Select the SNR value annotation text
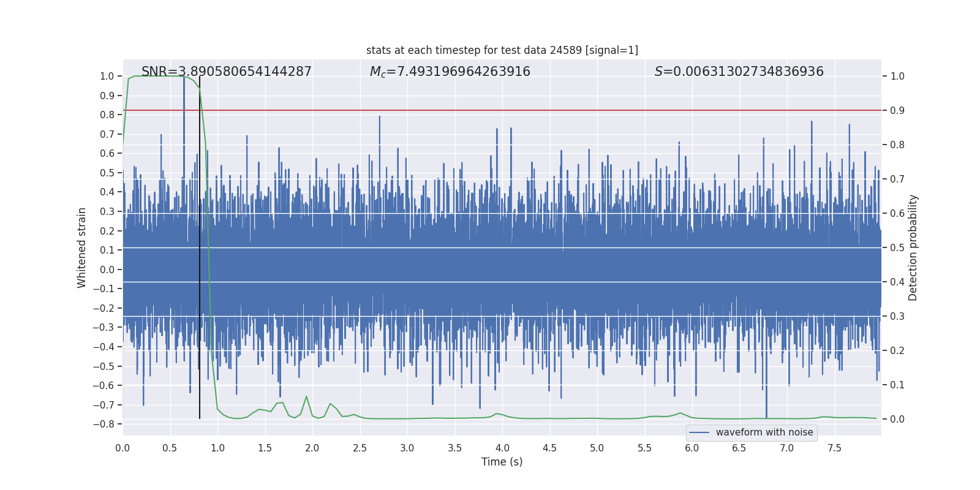The width and height of the screenshot is (980, 490). tap(226, 72)
